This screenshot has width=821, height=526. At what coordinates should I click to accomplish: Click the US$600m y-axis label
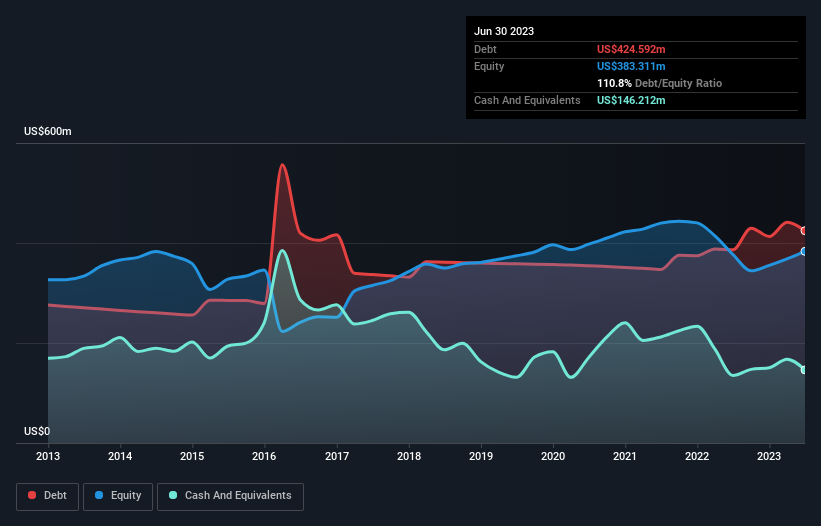(48, 131)
